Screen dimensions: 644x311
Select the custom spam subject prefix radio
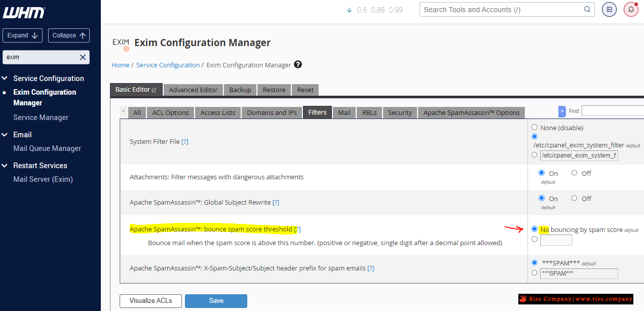[535, 273]
